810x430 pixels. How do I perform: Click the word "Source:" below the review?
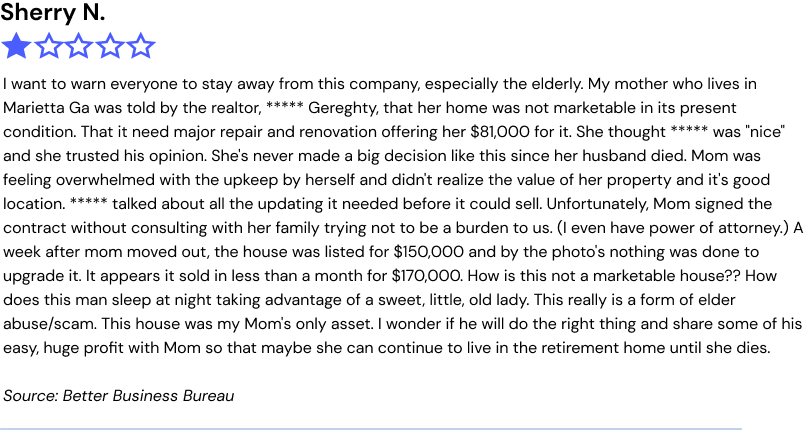[30, 396]
